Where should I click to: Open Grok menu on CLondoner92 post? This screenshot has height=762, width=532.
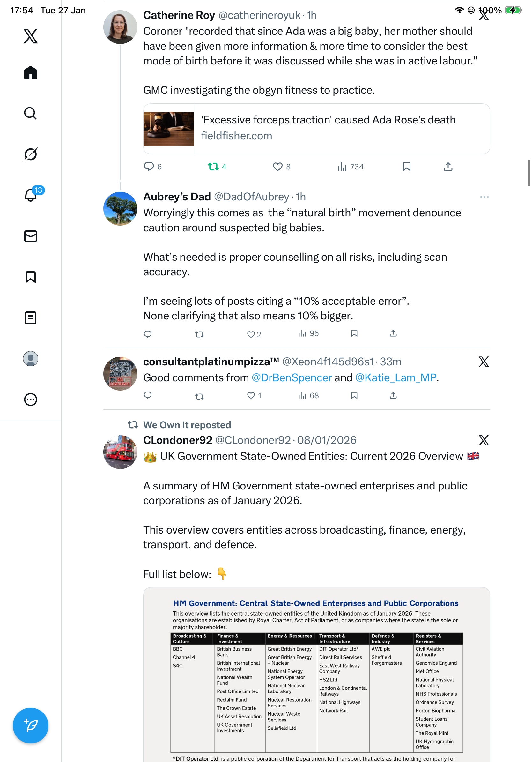(484, 440)
